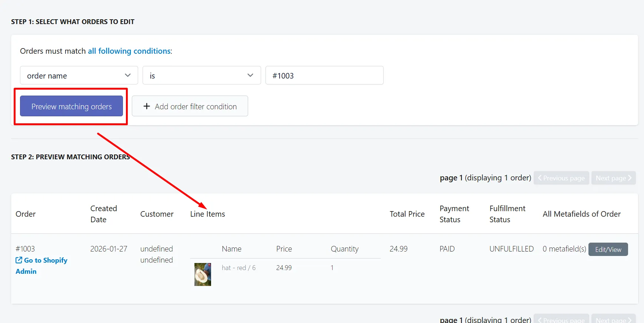Image resolution: width=644 pixels, height=323 pixels.
Task: Go to Next page in top pagination
Action: pyautogui.click(x=614, y=178)
